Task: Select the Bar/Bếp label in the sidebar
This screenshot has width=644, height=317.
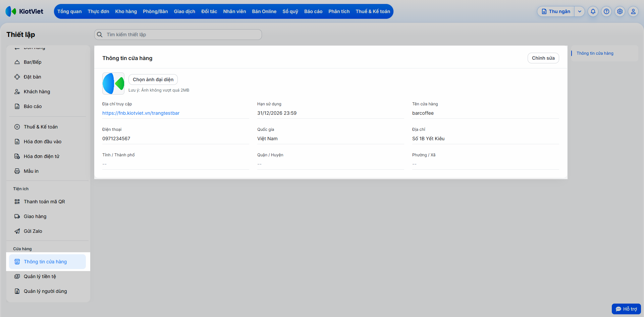Action: tap(33, 62)
